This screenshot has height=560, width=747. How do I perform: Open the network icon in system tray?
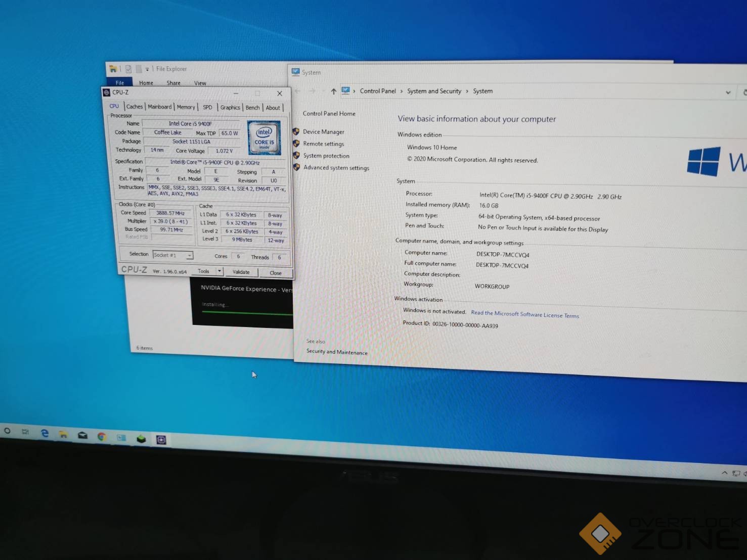coord(736,474)
